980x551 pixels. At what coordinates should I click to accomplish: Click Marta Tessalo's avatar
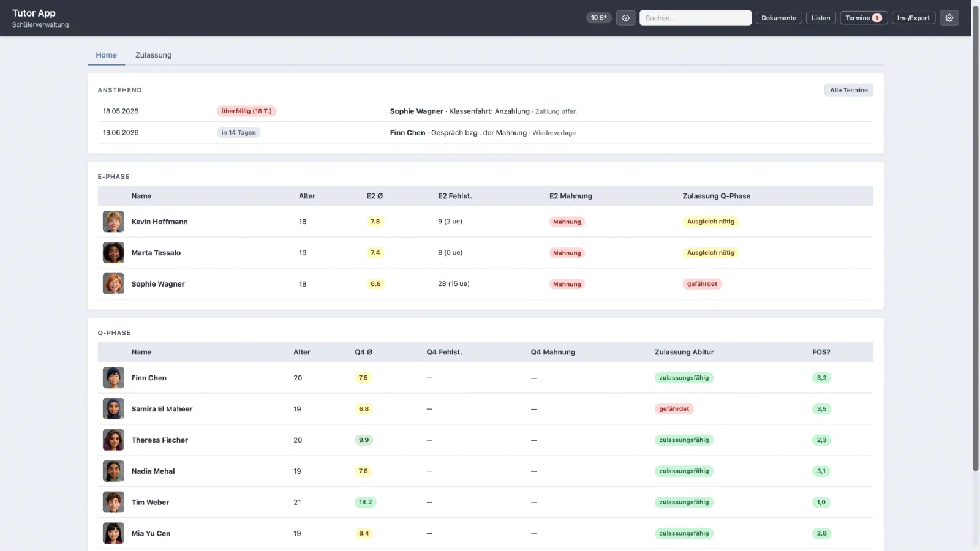coord(113,253)
